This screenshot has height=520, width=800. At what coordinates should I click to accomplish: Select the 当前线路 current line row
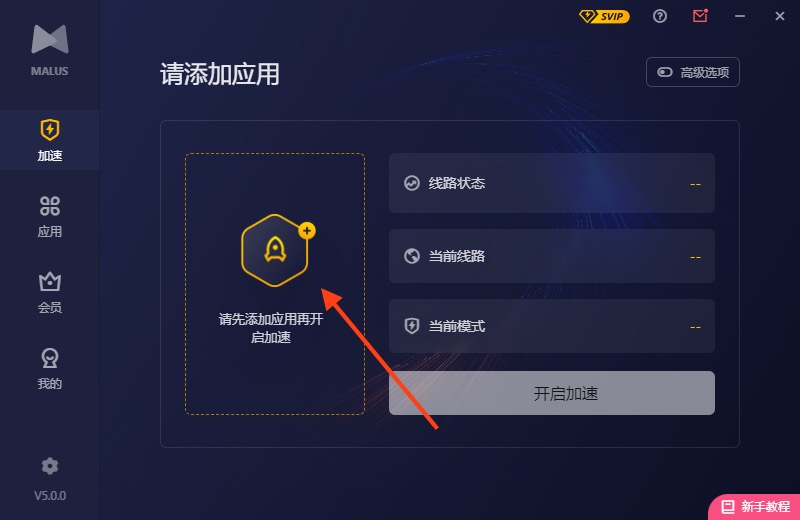[x=552, y=256]
